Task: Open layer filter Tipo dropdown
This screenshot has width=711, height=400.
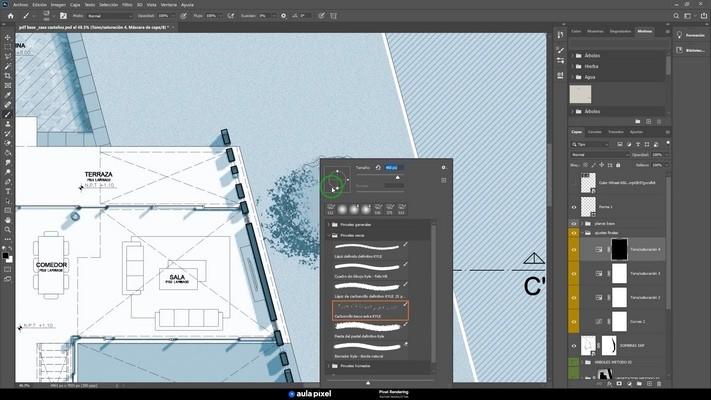Action: (x=590, y=144)
